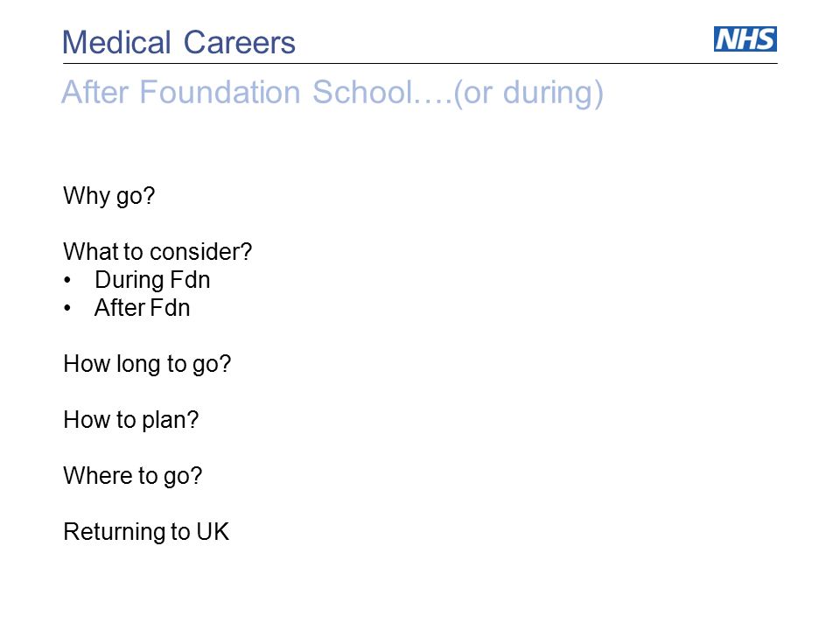Select the 'Where to go?' line

pyautogui.click(x=133, y=476)
